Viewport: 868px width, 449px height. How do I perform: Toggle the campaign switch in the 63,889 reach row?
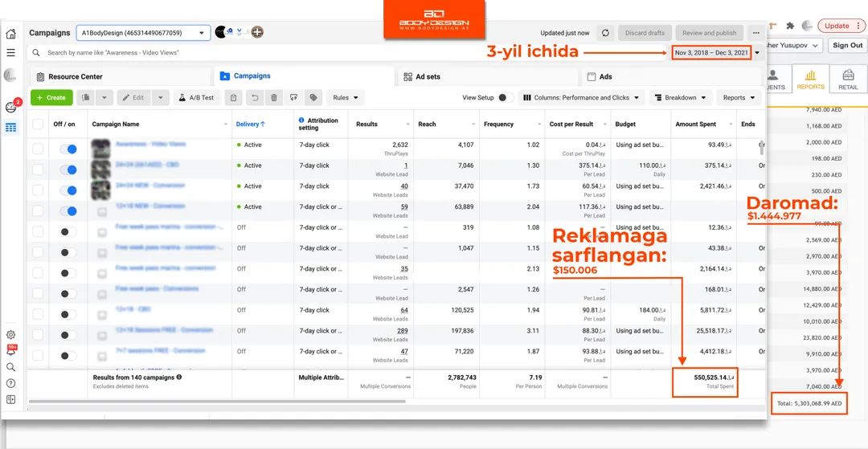[68, 210]
